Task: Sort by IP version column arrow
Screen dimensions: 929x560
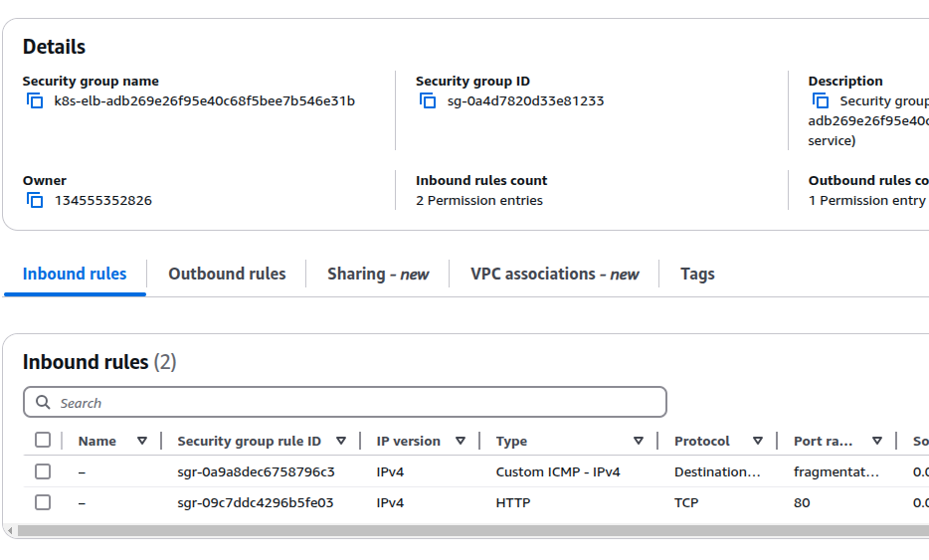Action: tap(461, 441)
